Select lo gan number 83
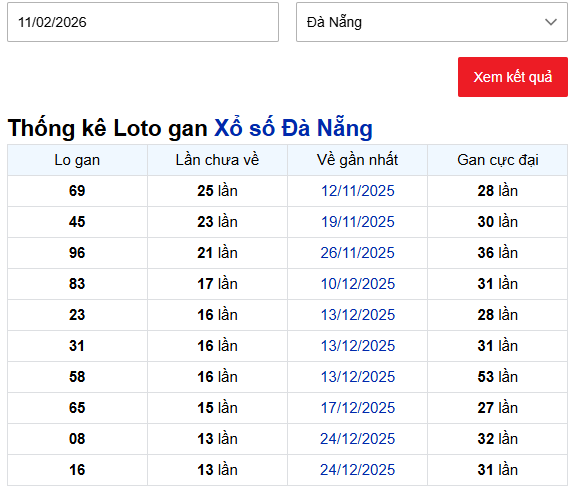 (x=77, y=284)
